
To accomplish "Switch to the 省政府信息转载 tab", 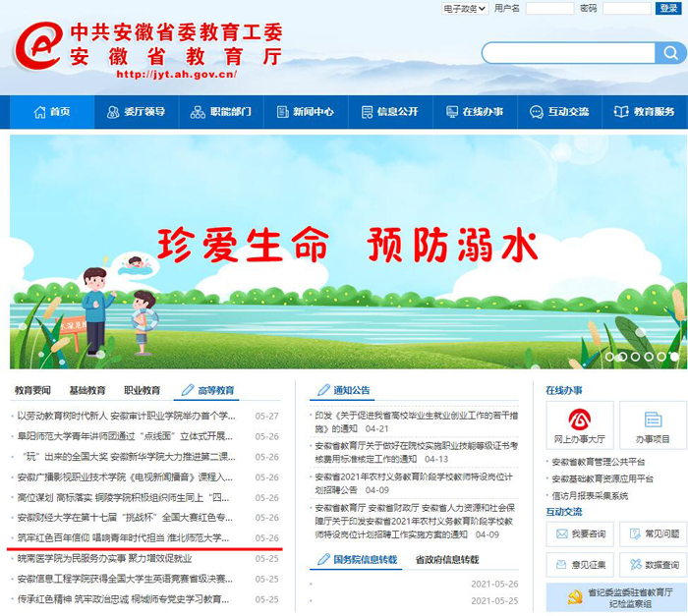I will (446, 559).
